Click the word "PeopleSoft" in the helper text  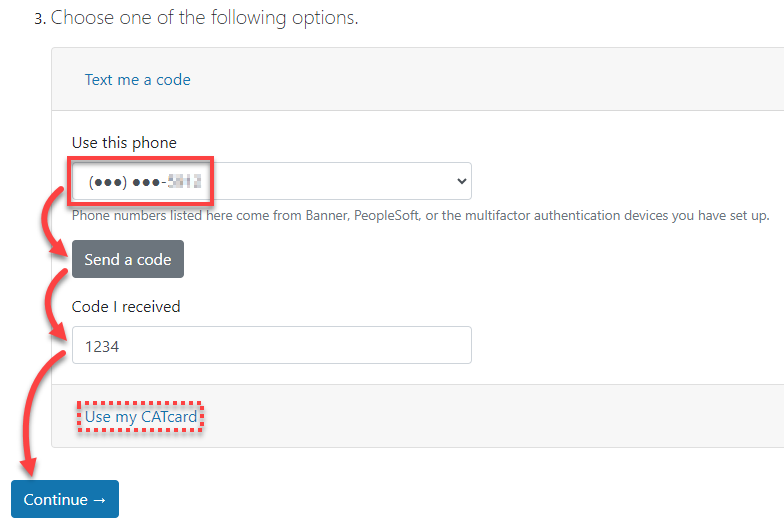(393, 216)
